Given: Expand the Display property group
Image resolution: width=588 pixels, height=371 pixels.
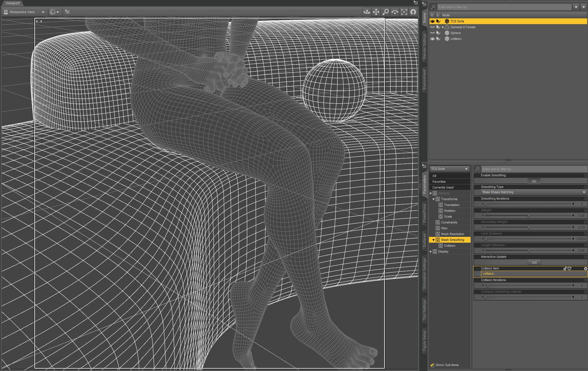Looking at the screenshot, I should 431,251.
